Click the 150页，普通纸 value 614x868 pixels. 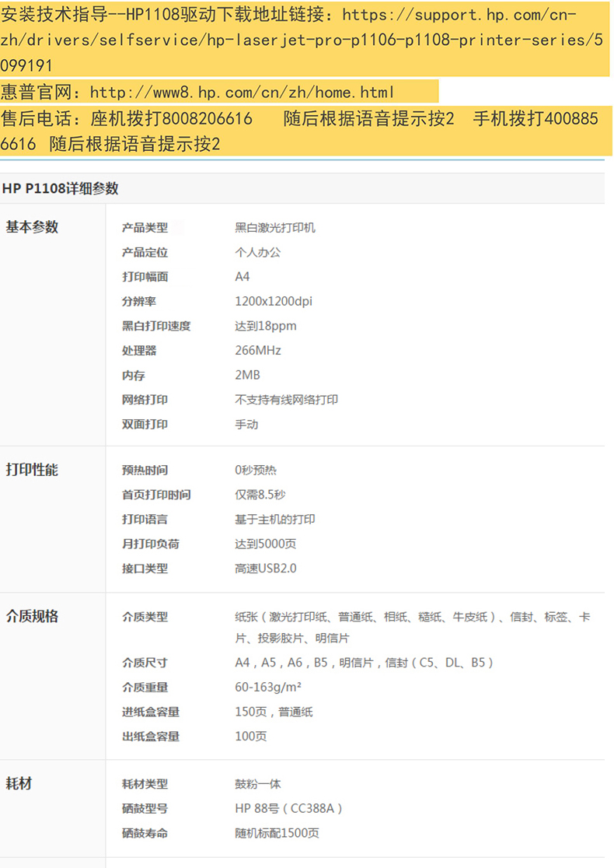274,712
